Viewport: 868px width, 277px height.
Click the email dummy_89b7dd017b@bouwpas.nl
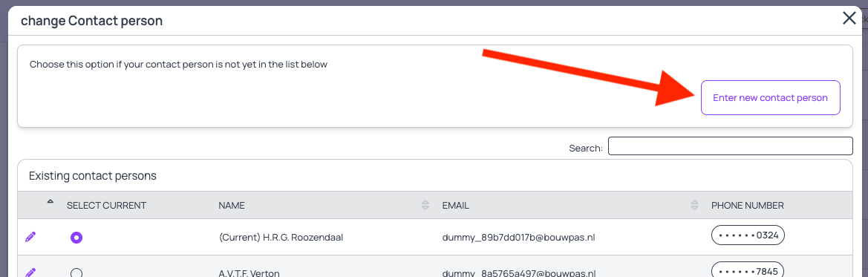(x=519, y=237)
